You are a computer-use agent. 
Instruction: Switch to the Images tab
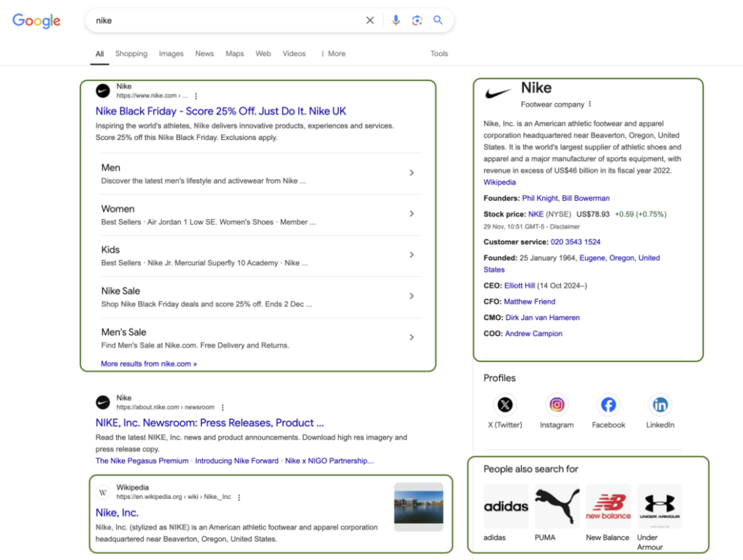[x=171, y=53]
